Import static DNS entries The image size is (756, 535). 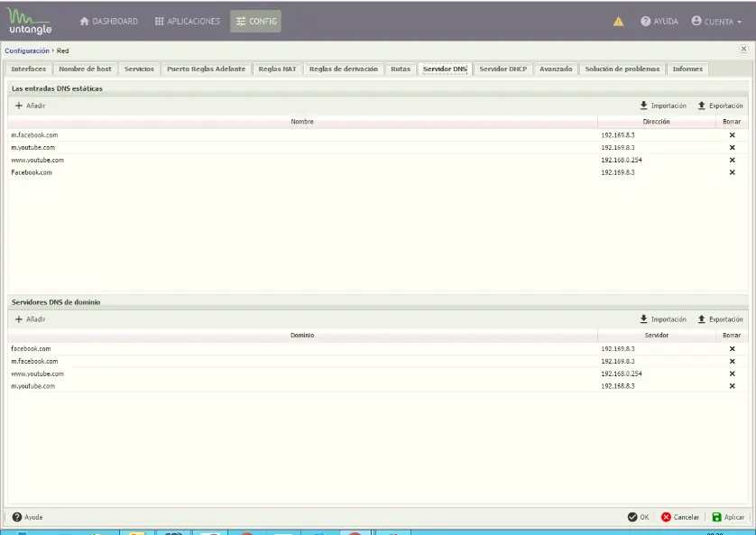click(663, 106)
